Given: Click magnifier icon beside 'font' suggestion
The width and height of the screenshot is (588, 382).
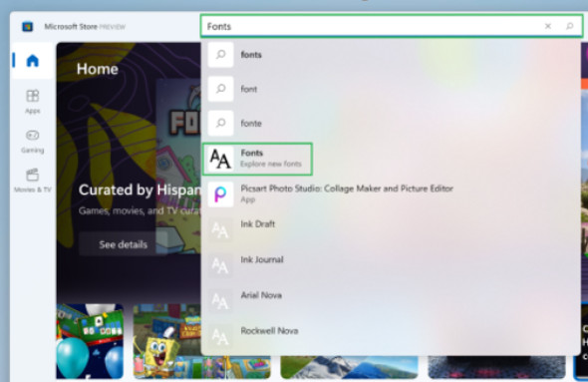Looking at the screenshot, I should tap(220, 89).
